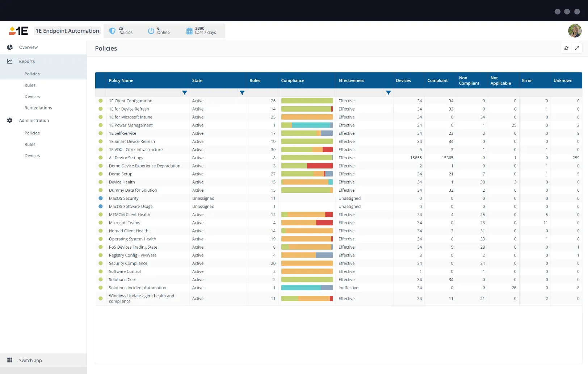Open the Policy Name column filter

pyautogui.click(x=185, y=93)
